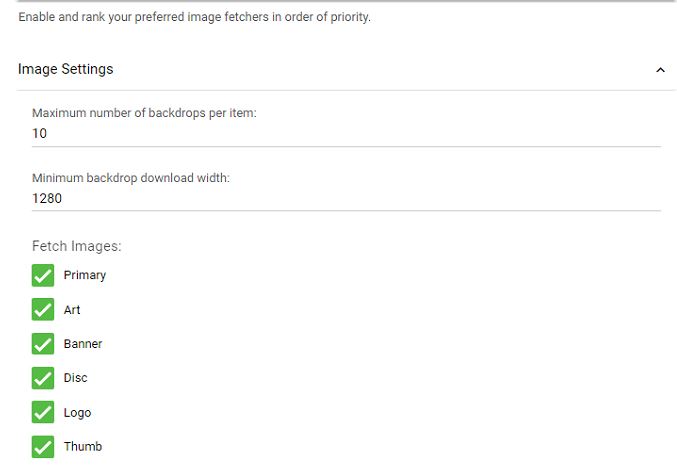Turn off the Logo checkbox
677x471 pixels.
pos(43,413)
